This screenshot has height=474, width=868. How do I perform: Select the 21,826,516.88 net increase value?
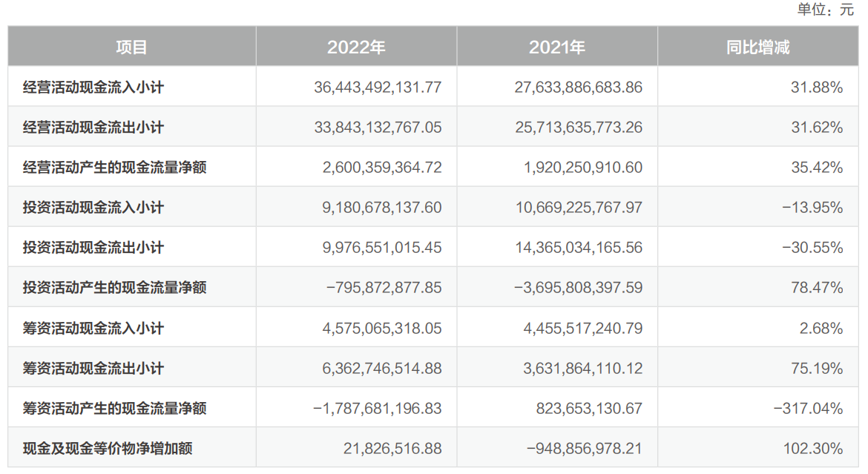392,449
